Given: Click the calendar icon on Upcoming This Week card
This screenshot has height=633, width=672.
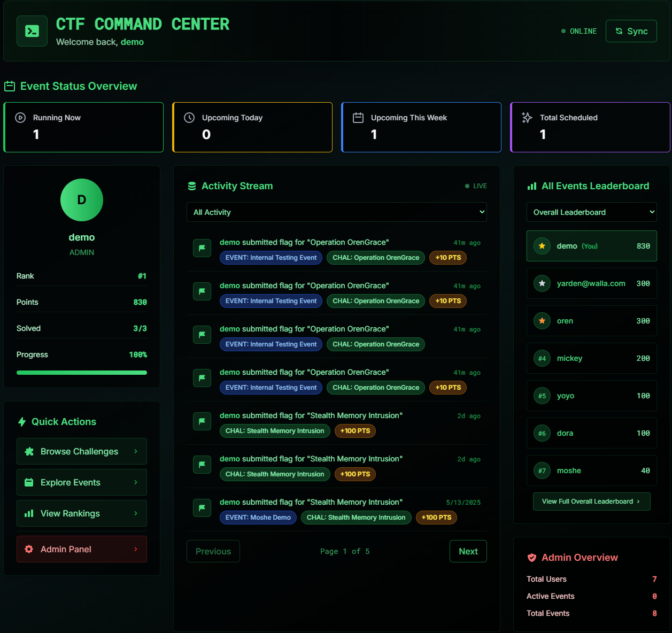Looking at the screenshot, I should click(358, 118).
